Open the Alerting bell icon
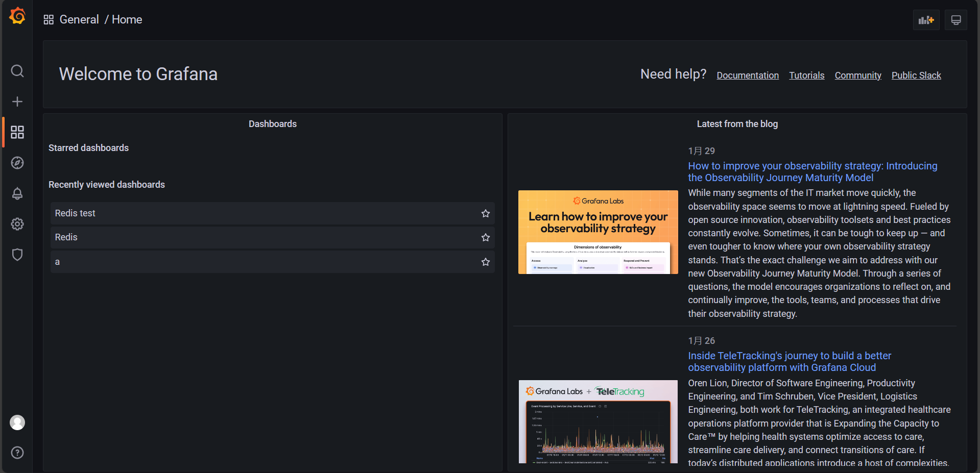 17,193
